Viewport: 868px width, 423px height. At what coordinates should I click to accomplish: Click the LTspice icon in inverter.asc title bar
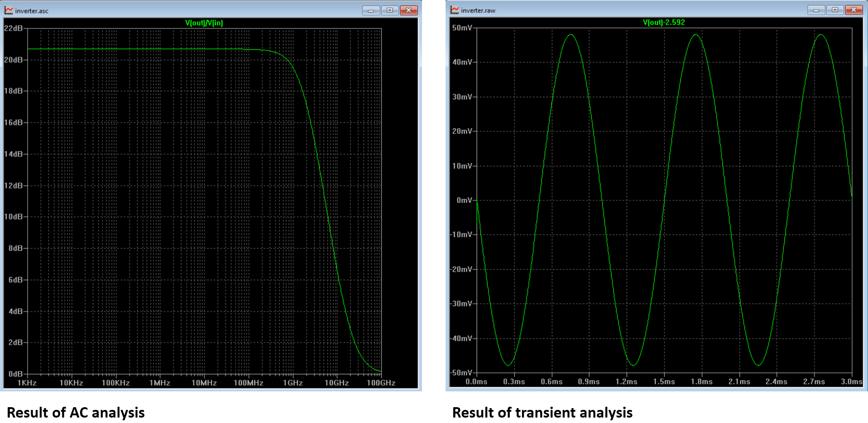click(x=9, y=10)
